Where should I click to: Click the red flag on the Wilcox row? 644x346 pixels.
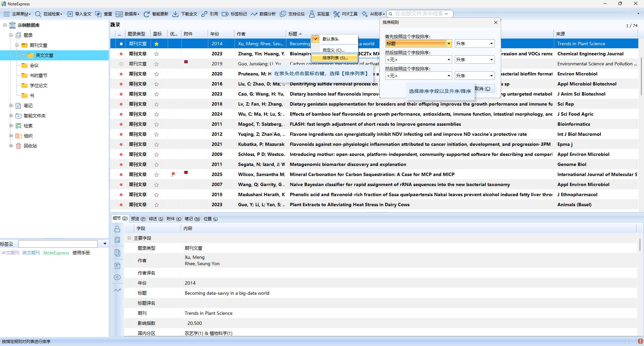pyautogui.click(x=173, y=174)
